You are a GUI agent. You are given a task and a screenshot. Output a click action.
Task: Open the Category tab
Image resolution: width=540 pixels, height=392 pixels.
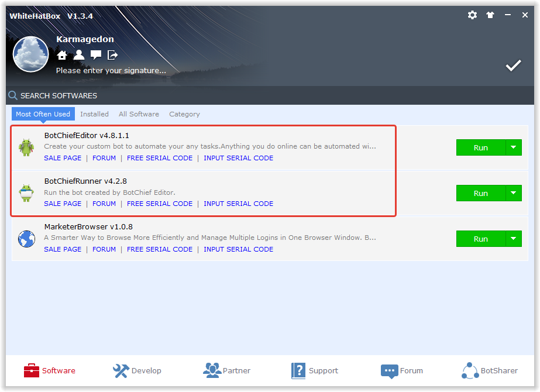pos(184,114)
